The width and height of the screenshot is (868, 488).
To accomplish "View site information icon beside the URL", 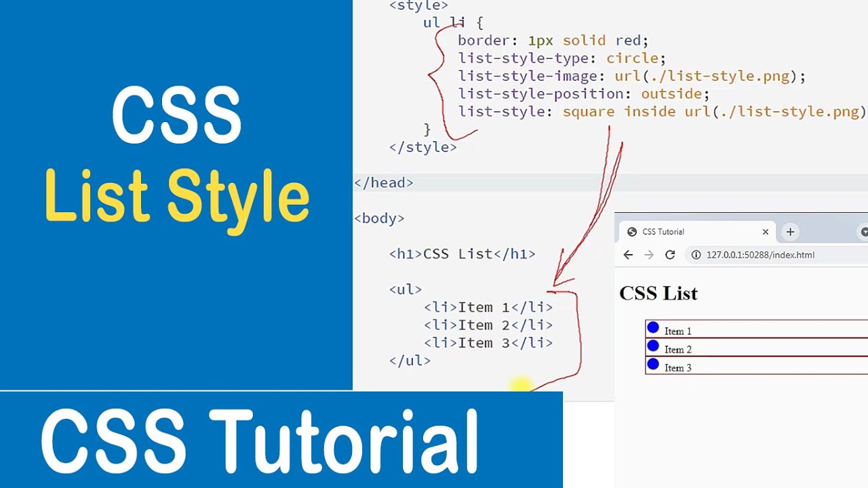I will pyautogui.click(x=696, y=255).
